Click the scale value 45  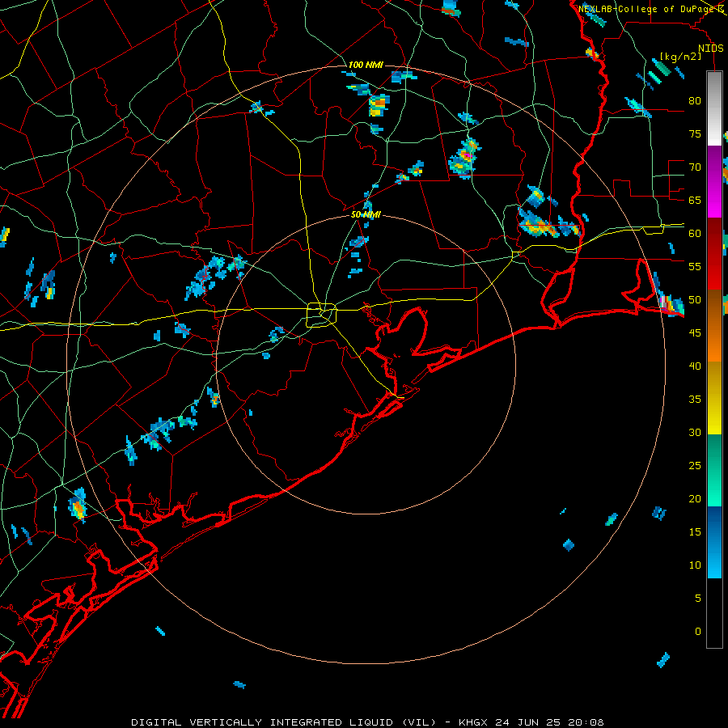pyautogui.click(x=695, y=333)
